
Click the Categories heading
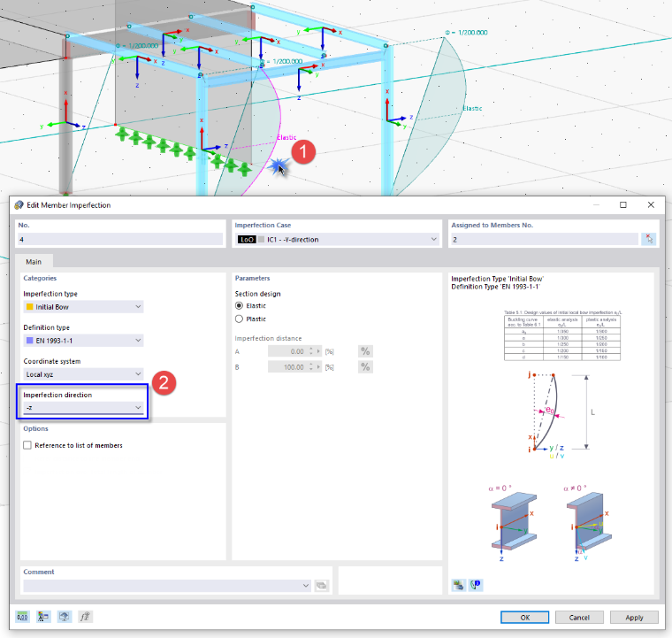[x=40, y=278]
